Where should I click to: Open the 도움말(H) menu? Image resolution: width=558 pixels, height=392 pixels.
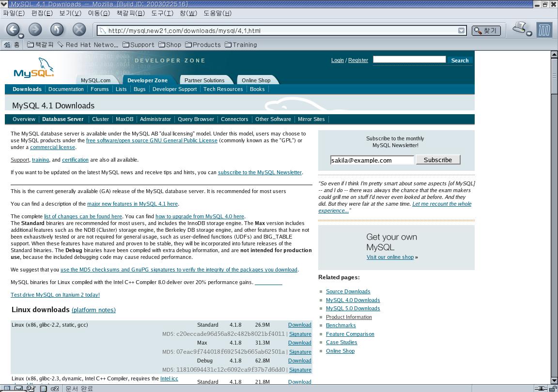tap(217, 13)
